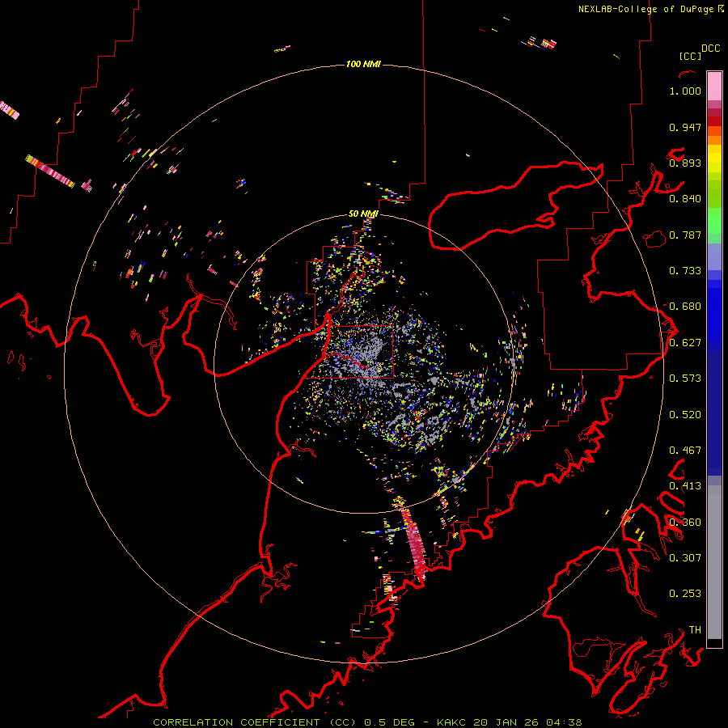This screenshot has width=728, height=728.
Task: Click the 0.627 color scale value
Action: coord(685,343)
